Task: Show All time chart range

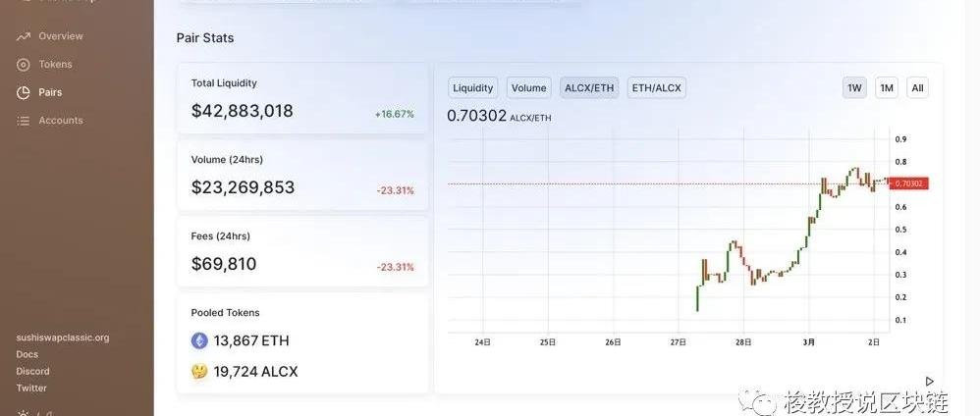Action: [x=917, y=88]
